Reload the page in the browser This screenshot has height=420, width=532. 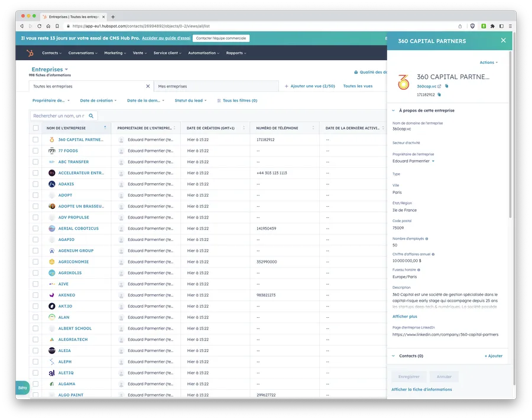pos(40,26)
